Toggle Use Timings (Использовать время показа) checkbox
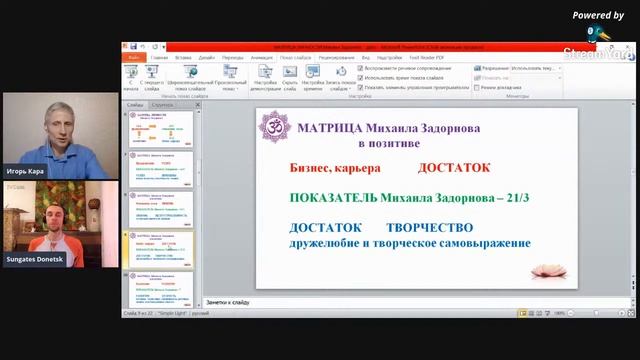The width and height of the screenshot is (640, 360). pyautogui.click(x=360, y=78)
